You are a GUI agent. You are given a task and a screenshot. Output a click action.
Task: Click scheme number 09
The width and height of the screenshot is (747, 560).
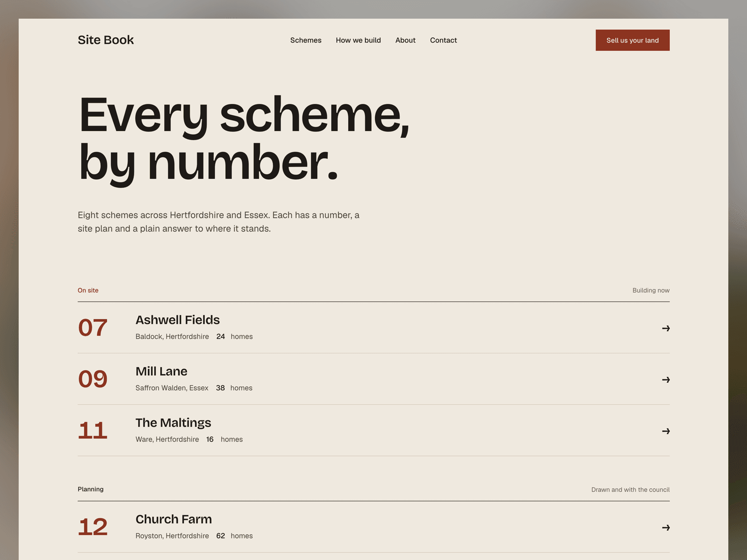(93, 379)
